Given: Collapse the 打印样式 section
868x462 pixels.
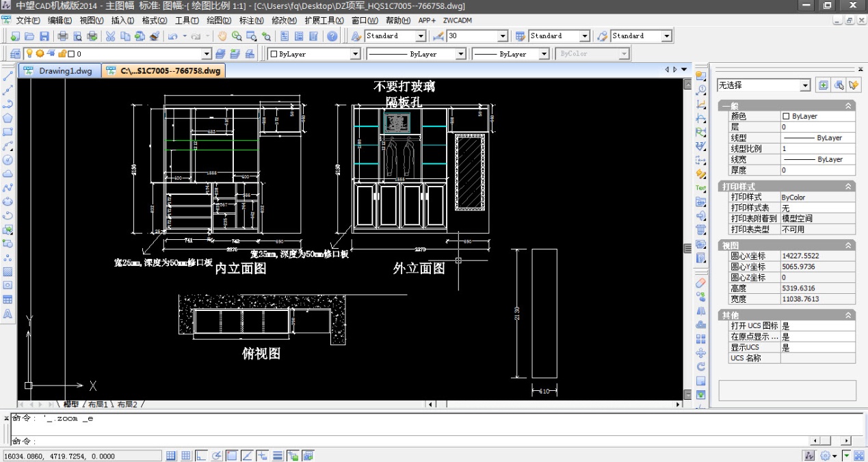Looking at the screenshot, I should 848,187.
